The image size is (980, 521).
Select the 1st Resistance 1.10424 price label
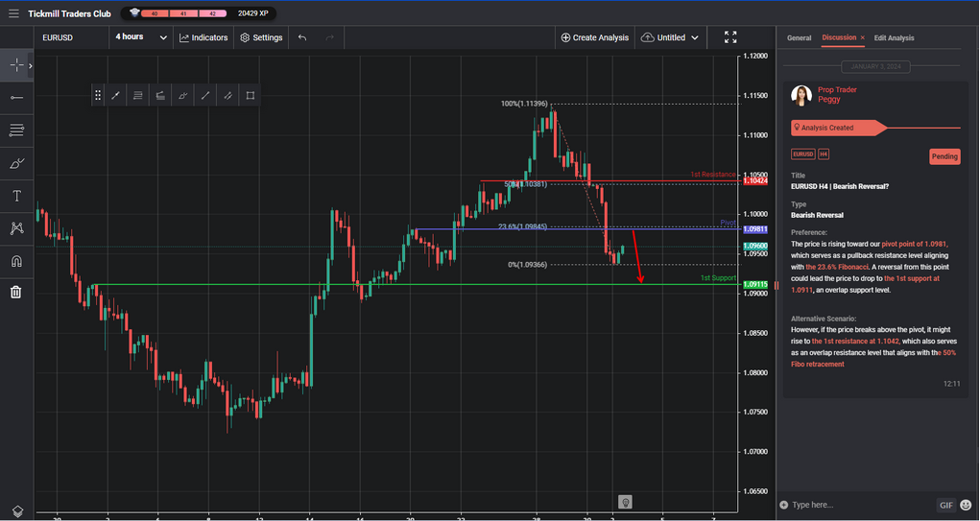[755, 181]
